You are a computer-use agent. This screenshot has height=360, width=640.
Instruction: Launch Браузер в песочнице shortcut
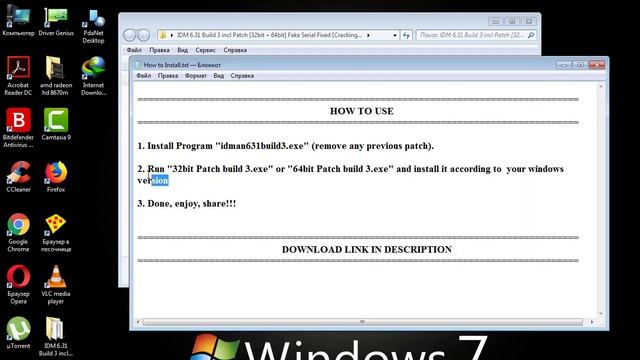(56, 232)
